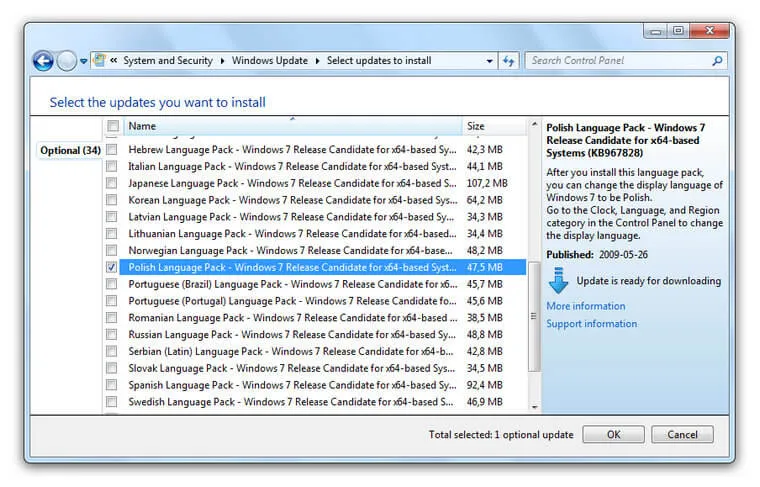Check Portuguese (Brazil) Language Pack checkbox

pos(112,284)
